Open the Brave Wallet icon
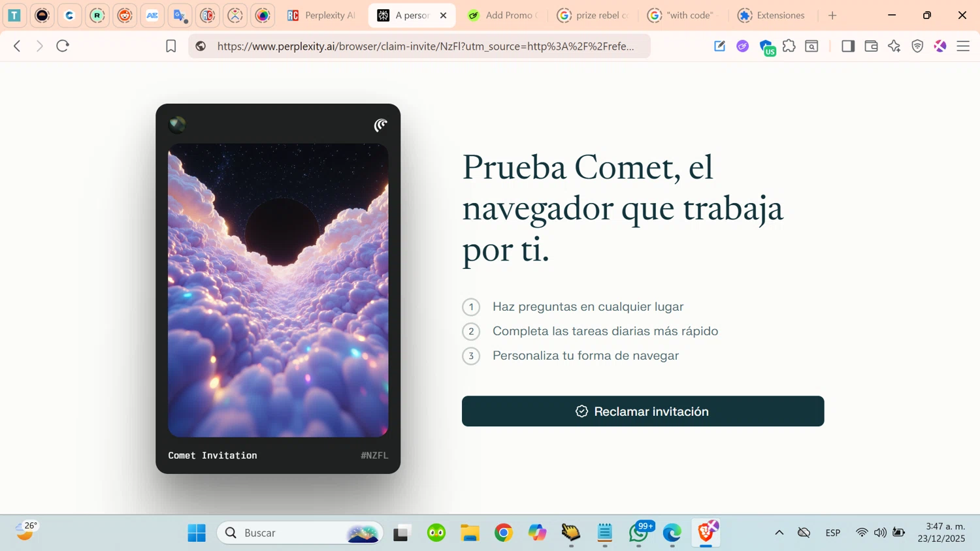The height and width of the screenshot is (551, 980). click(x=871, y=46)
